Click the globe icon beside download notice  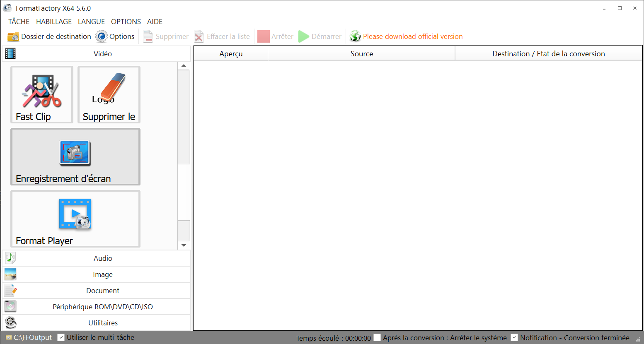pos(355,36)
